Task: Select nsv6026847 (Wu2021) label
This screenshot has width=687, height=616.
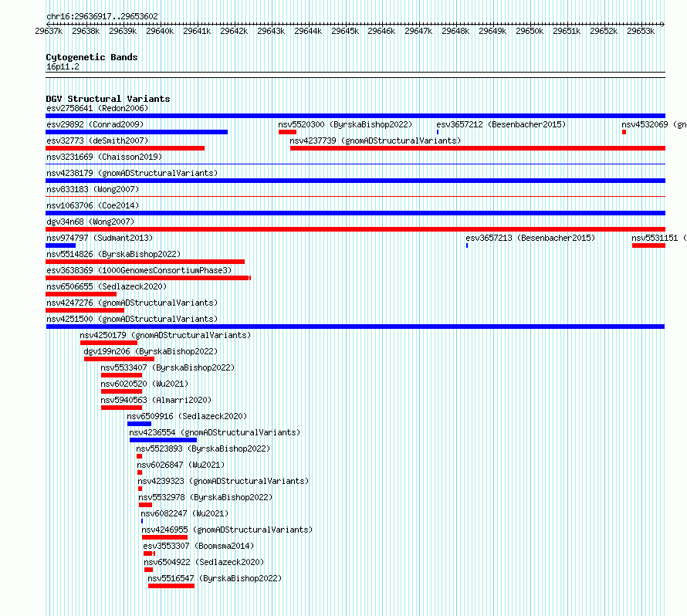Action: [181, 465]
